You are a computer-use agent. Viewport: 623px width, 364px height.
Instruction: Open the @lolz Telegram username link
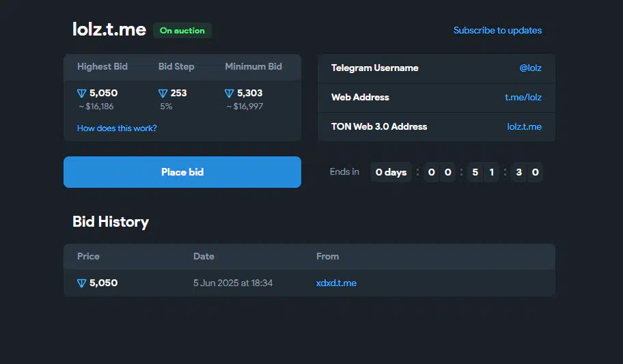click(x=530, y=68)
